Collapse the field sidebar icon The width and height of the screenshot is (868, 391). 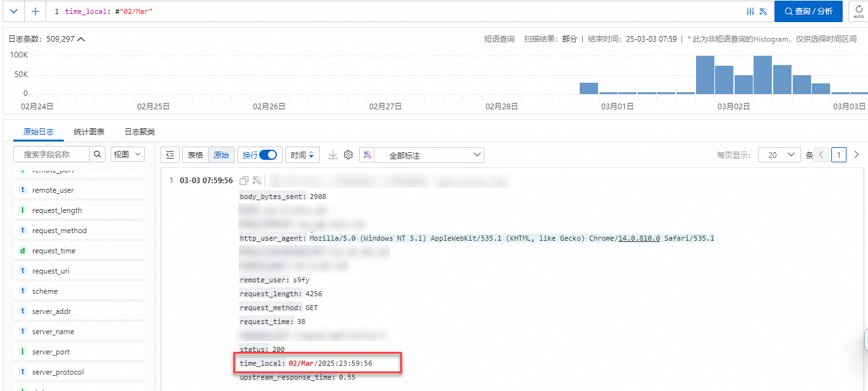(170, 155)
